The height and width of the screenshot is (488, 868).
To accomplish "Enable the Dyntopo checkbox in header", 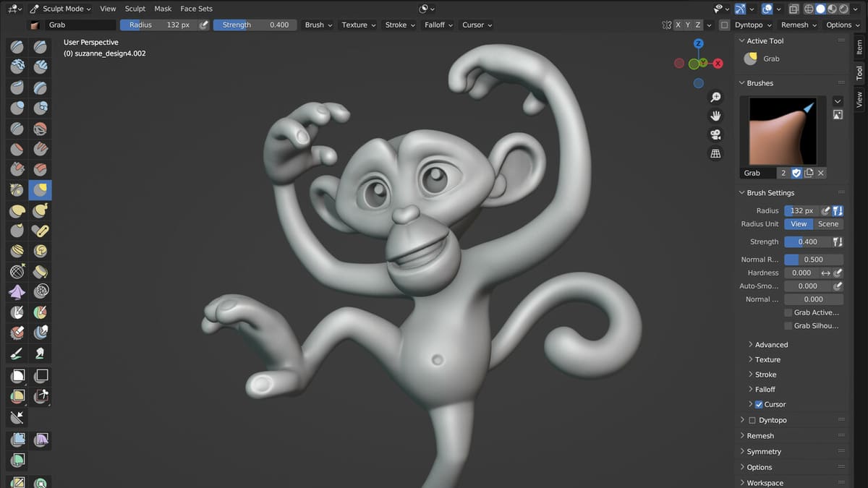I will [x=724, y=25].
